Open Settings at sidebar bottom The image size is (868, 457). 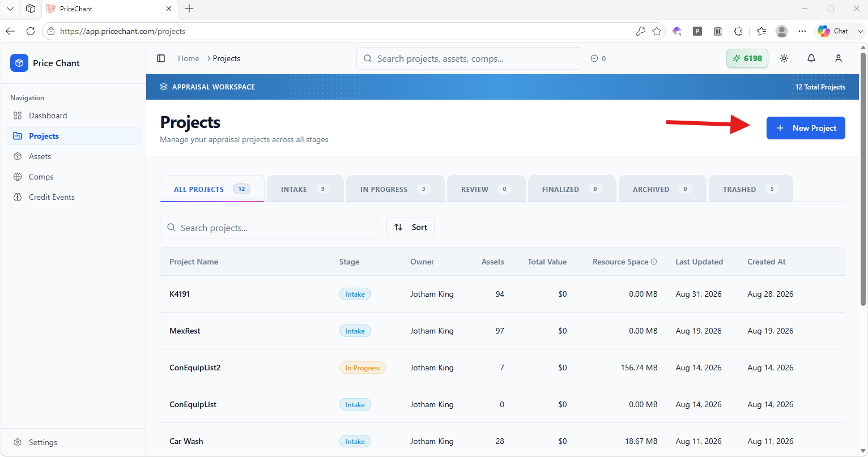coord(73,442)
